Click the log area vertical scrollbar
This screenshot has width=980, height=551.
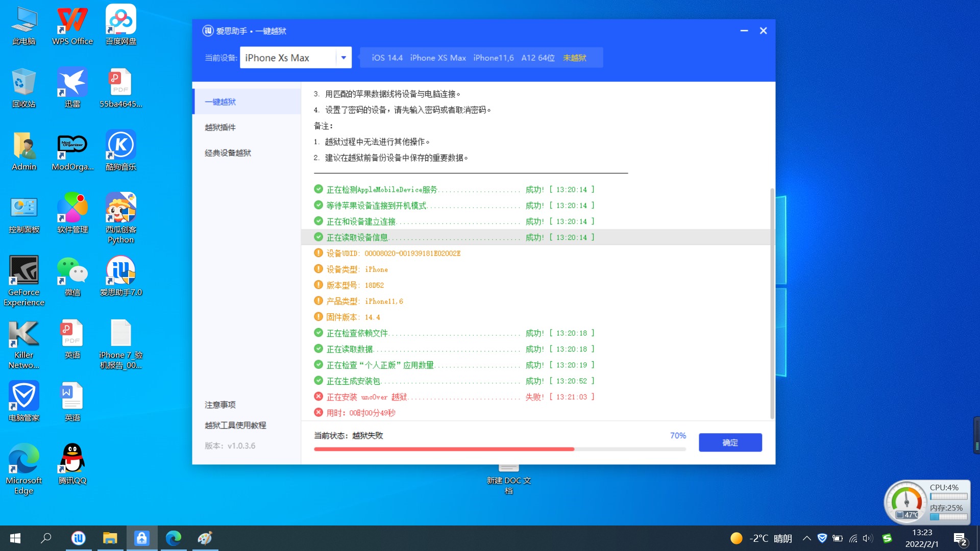[772, 304]
